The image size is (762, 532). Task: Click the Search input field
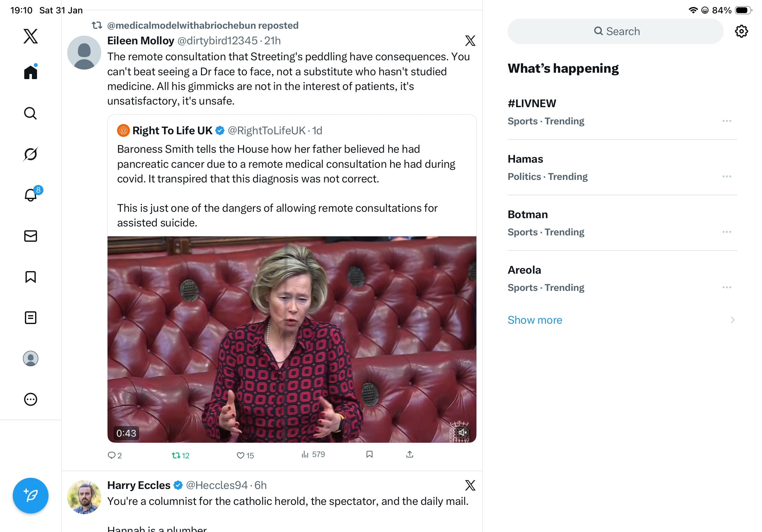point(615,32)
